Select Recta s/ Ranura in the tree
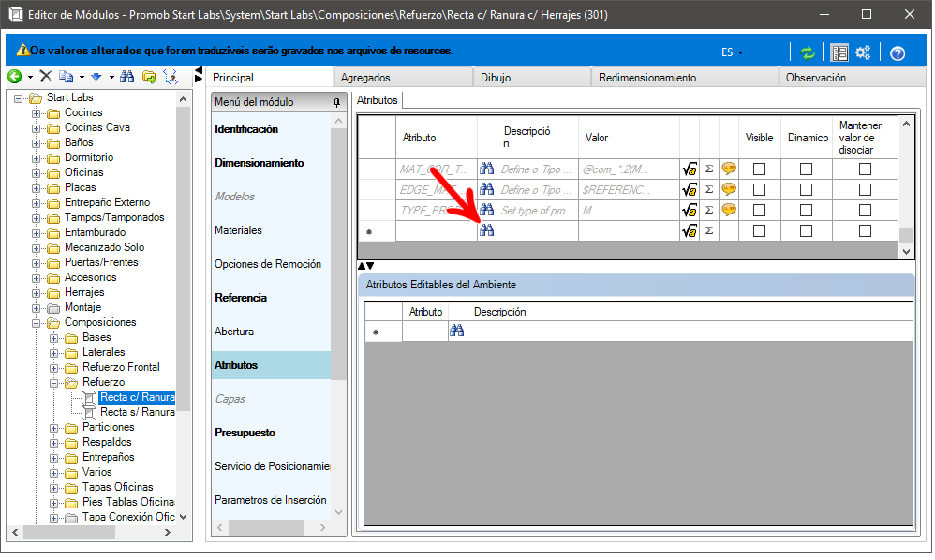The height and width of the screenshot is (560, 935). [x=137, y=412]
